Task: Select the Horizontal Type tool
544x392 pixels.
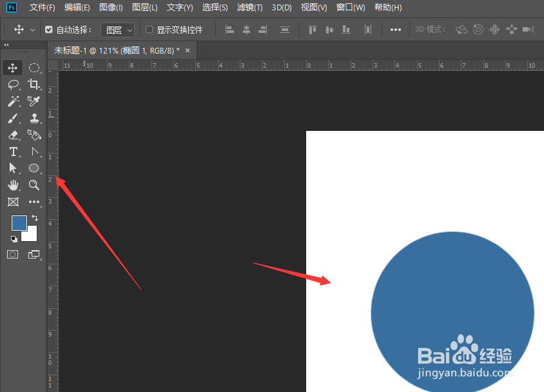Action: (13, 152)
